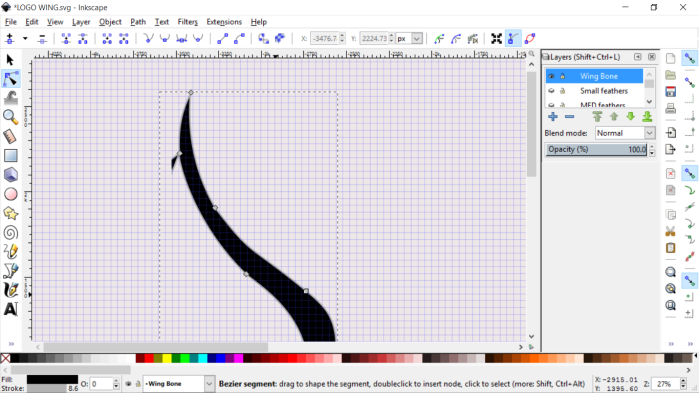Increase the Y coordinate spinner
The width and height of the screenshot is (699, 393).
pos(391,36)
